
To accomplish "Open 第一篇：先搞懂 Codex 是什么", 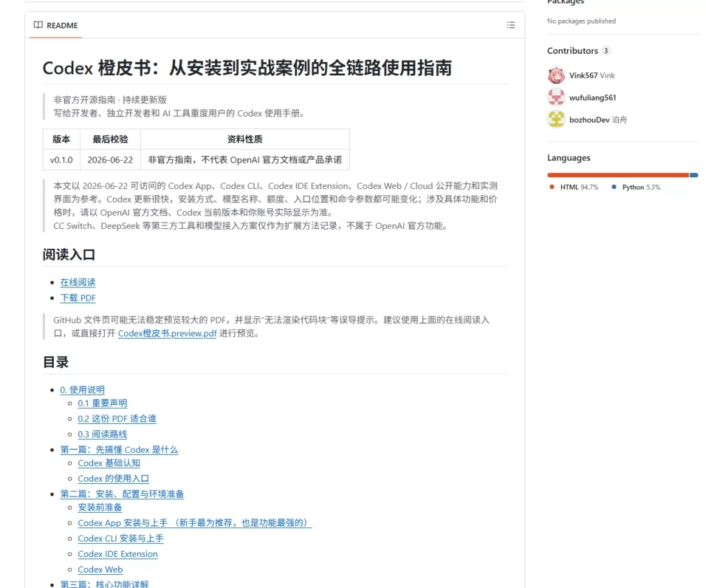I will pyautogui.click(x=119, y=449).
